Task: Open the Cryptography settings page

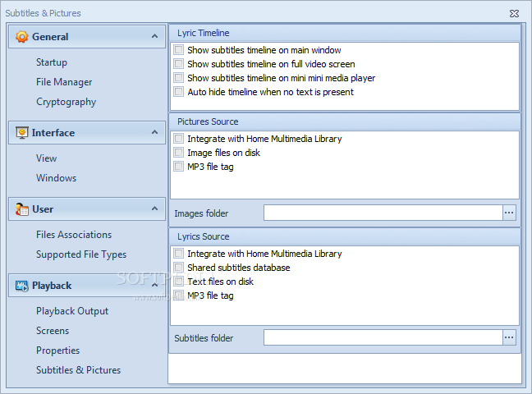Action: click(x=66, y=102)
